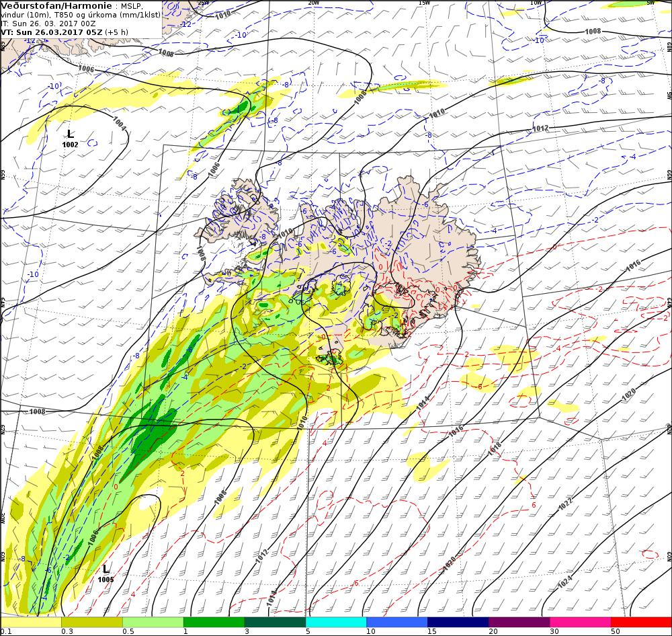Click the light green 0.5–1 legend swatch
The width and height of the screenshot is (672, 636).
point(153,622)
